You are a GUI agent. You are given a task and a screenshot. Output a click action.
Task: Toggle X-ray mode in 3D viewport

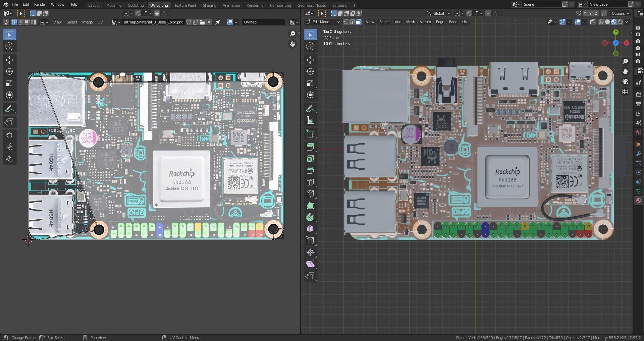(593, 22)
